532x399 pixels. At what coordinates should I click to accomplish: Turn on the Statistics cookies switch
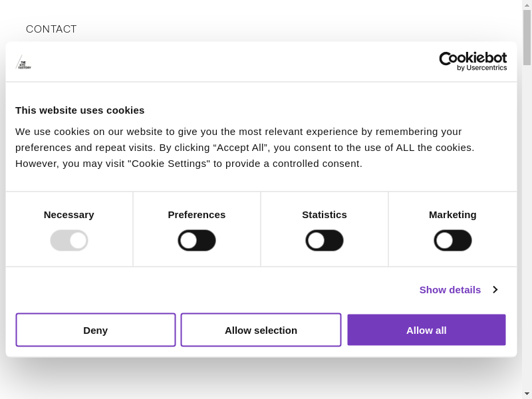pos(325,241)
